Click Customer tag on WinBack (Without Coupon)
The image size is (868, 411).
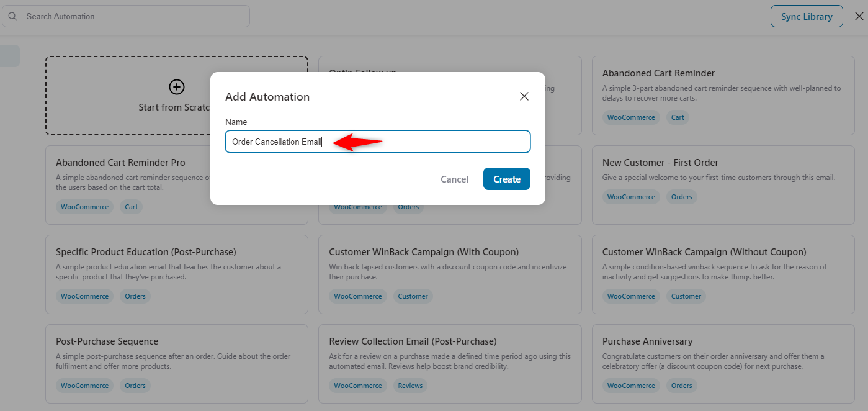pyautogui.click(x=686, y=296)
